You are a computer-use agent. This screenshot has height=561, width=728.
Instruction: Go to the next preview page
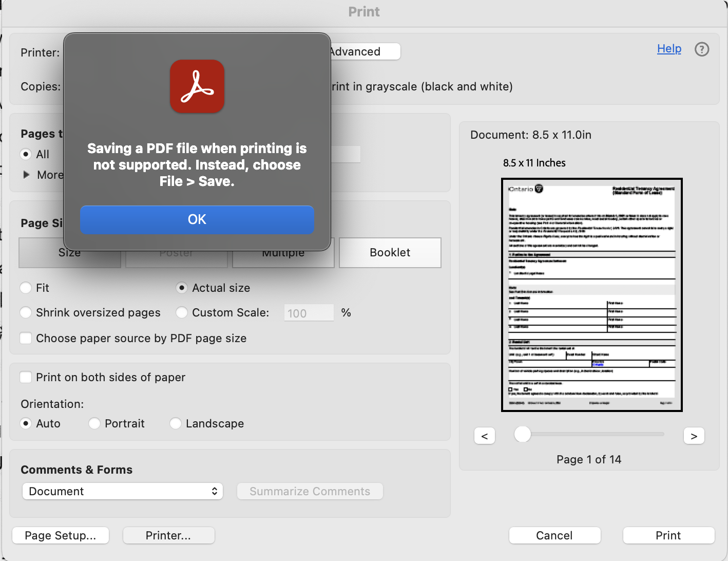(694, 436)
